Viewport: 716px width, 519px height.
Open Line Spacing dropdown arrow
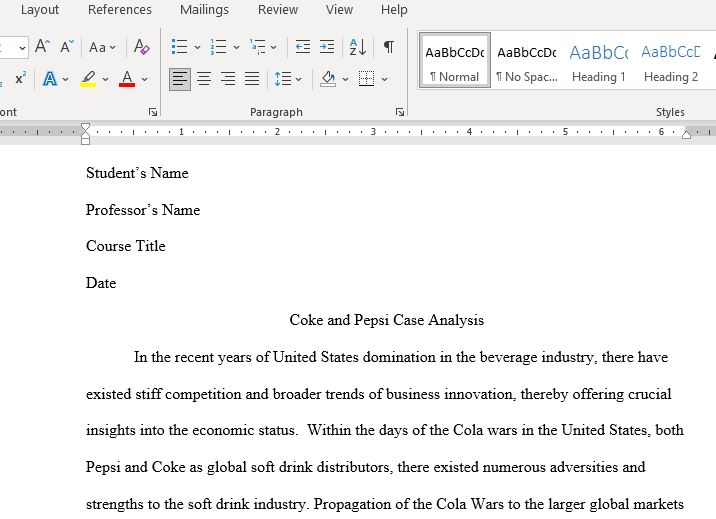(x=299, y=79)
